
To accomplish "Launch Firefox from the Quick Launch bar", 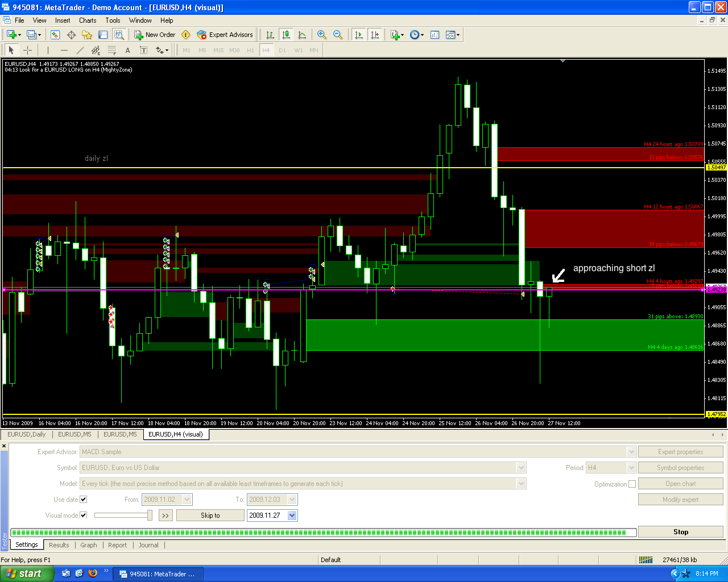I will pos(93,573).
